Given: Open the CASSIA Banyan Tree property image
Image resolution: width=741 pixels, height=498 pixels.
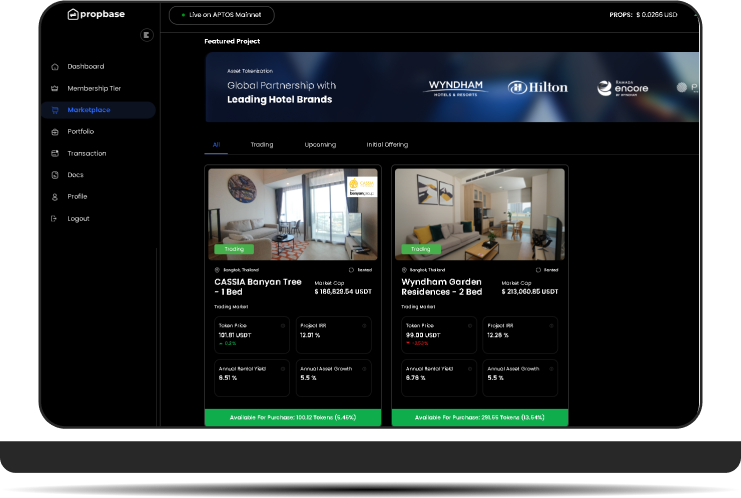Looking at the screenshot, I should click(x=293, y=213).
